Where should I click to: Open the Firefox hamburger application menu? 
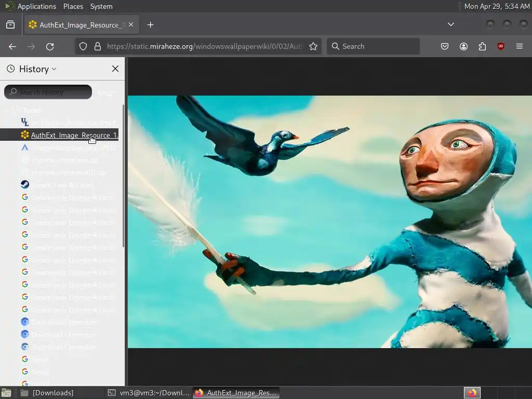520,46
